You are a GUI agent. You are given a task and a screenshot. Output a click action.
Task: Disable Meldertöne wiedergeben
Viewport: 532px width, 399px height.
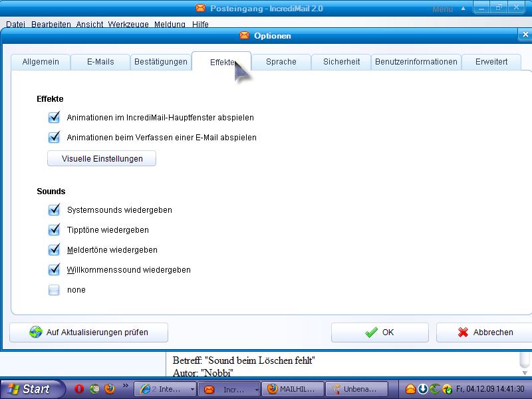coord(54,250)
